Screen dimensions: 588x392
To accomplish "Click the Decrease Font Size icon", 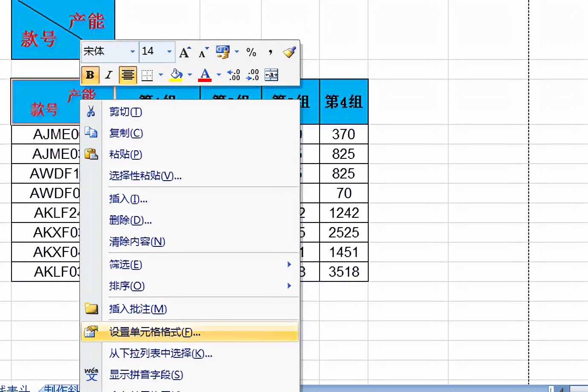I will tap(203, 52).
